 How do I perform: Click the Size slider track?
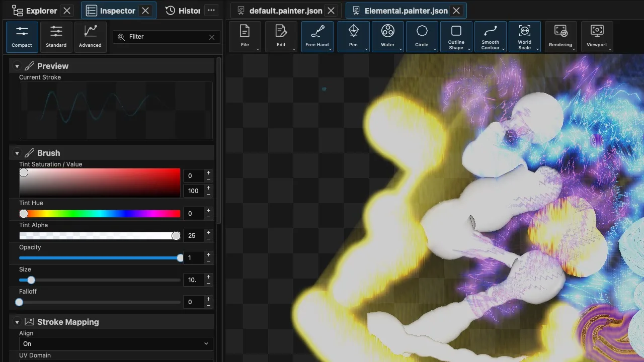pyautogui.click(x=100, y=280)
